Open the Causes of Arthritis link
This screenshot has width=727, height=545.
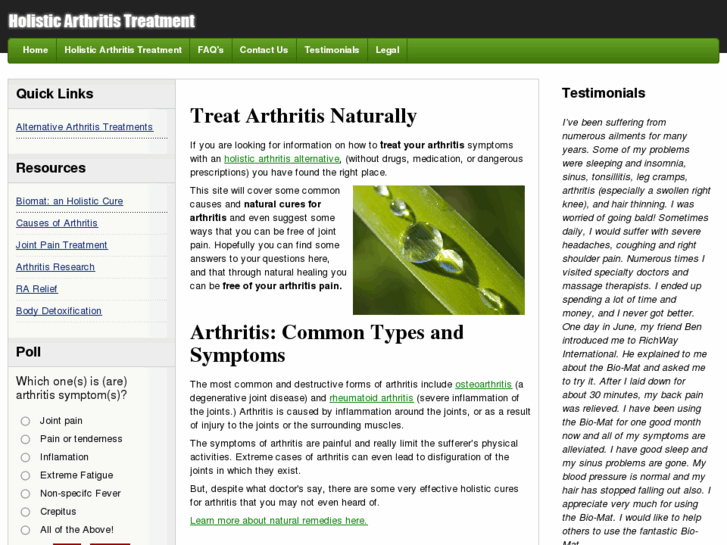[57, 223]
